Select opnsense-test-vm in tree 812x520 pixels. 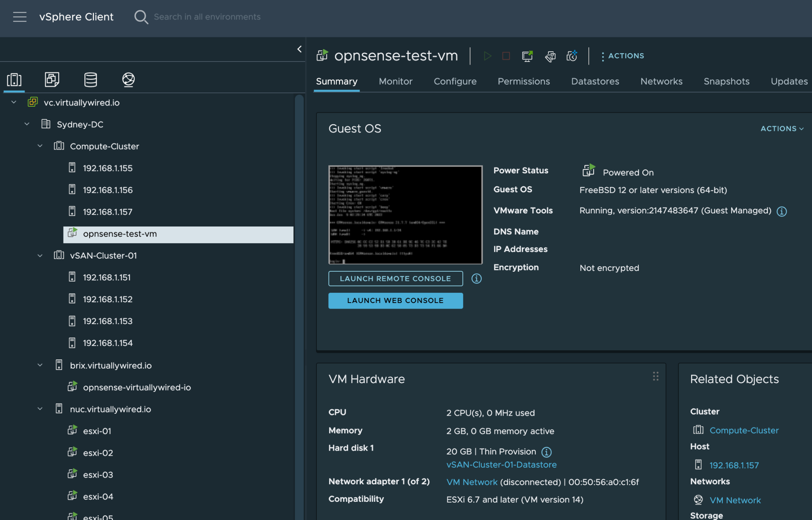pyautogui.click(x=178, y=234)
